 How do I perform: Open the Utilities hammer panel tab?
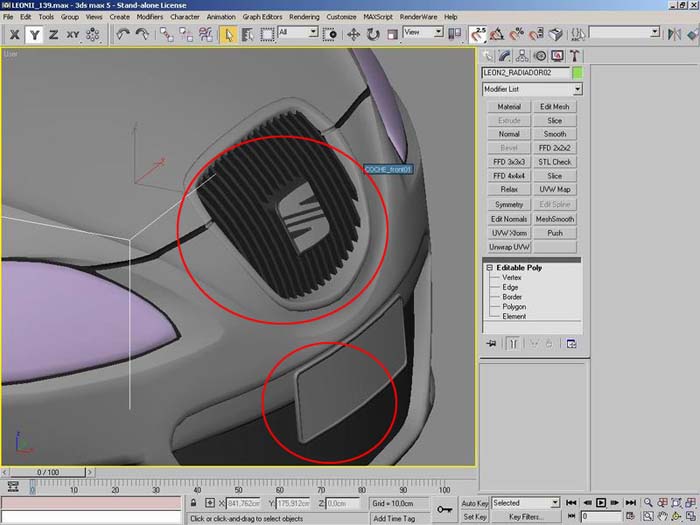574,55
